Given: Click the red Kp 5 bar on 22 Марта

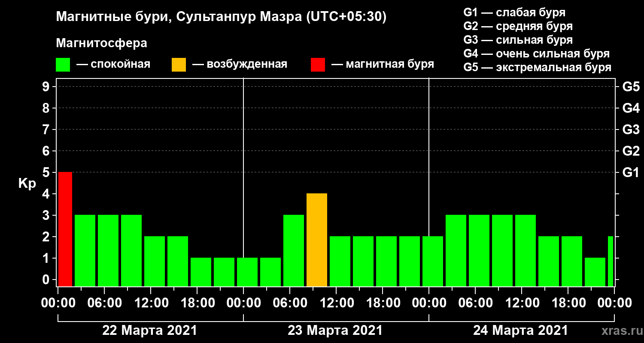Looking at the screenshot, I should click(65, 229).
